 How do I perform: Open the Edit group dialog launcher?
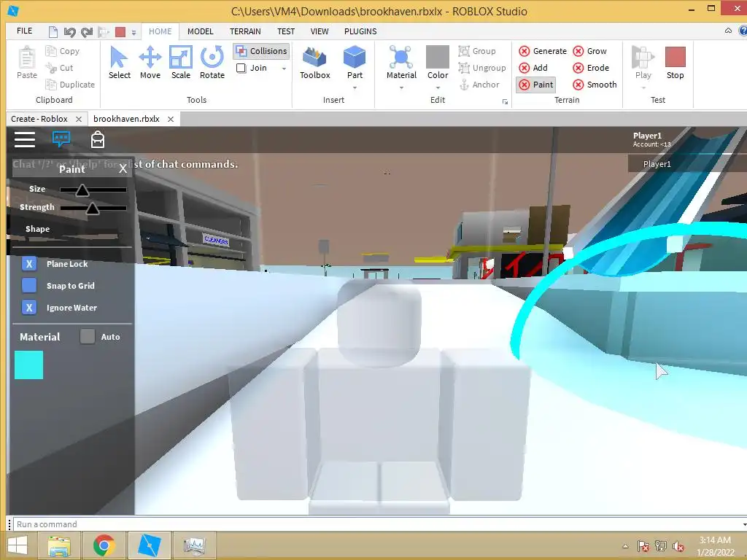pyautogui.click(x=505, y=102)
